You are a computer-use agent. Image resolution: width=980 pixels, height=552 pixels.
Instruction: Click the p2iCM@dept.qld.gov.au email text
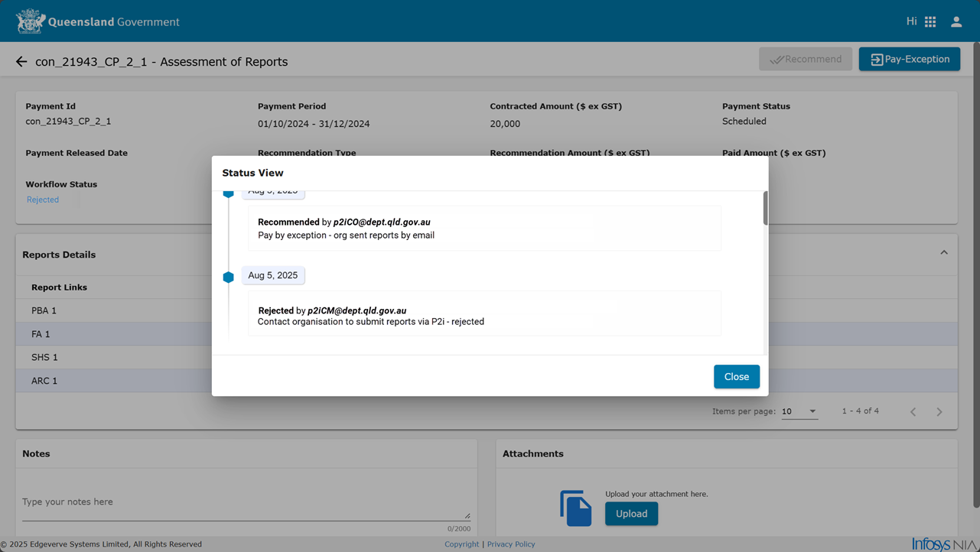click(x=357, y=311)
